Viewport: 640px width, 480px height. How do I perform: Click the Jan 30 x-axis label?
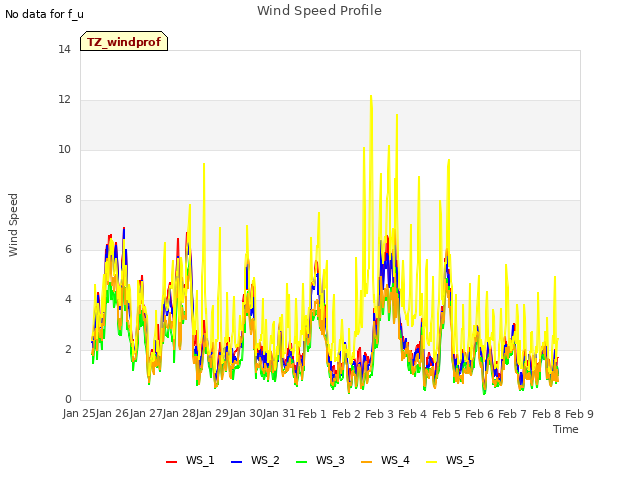tap(246, 414)
